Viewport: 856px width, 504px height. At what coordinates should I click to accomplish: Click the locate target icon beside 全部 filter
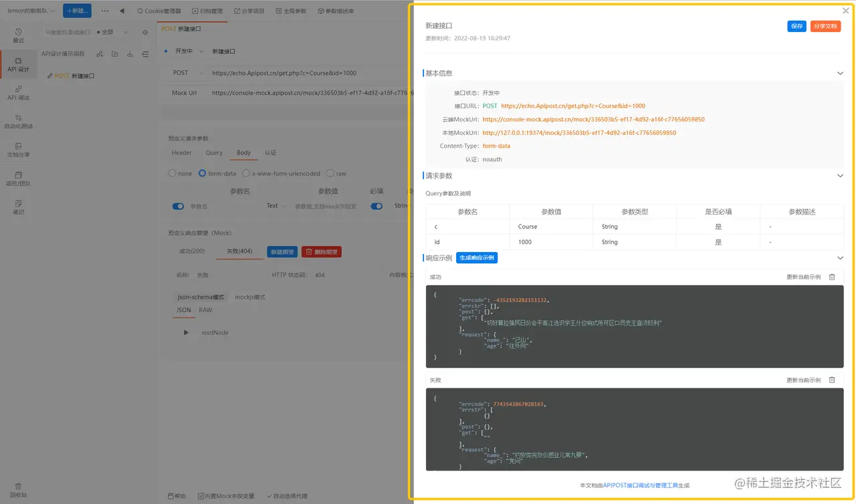(145, 32)
